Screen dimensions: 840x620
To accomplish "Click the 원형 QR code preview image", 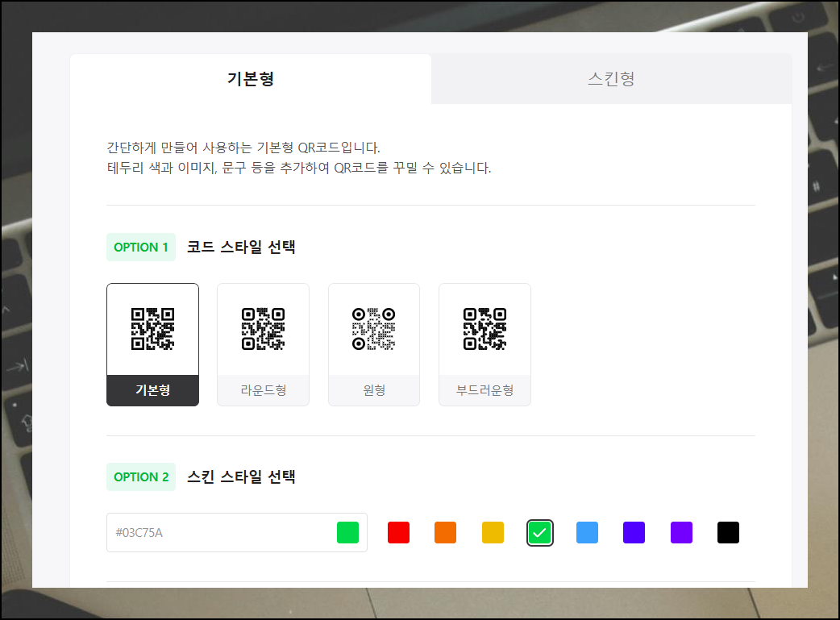I will tap(374, 329).
